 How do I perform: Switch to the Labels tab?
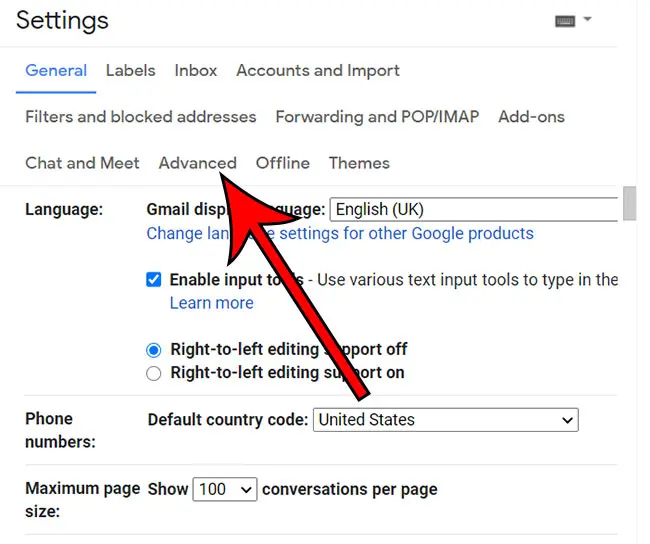[130, 71]
